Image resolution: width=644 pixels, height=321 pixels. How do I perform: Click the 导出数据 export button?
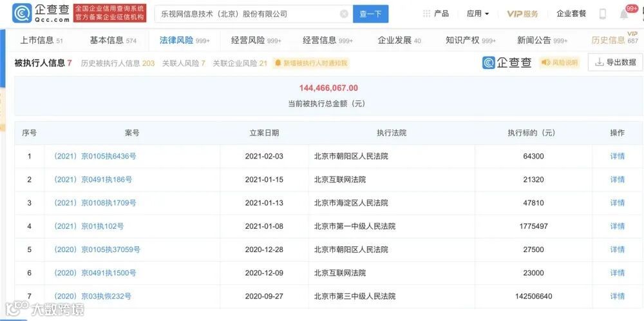[615, 62]
